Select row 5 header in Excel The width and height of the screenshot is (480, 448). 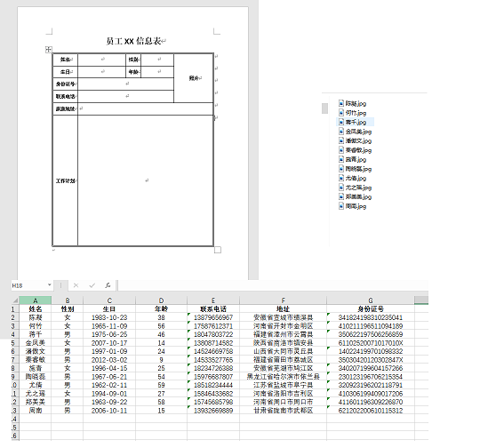(15, 343)
